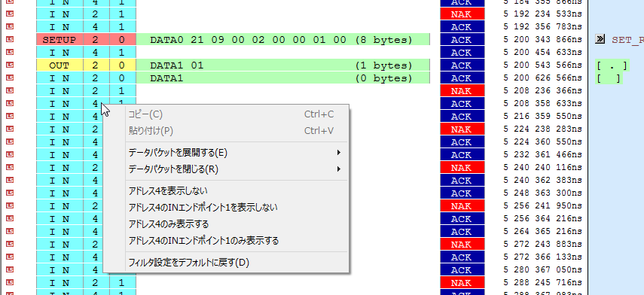This screenshot has width=644, height=295.
Task: Click LS icon on the 5 200 454 633ns row
Action: (x=10, y=52)
